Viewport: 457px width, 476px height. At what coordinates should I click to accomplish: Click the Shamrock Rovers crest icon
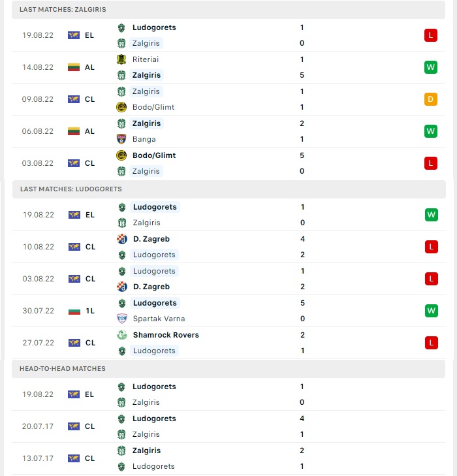coord(122,335)
